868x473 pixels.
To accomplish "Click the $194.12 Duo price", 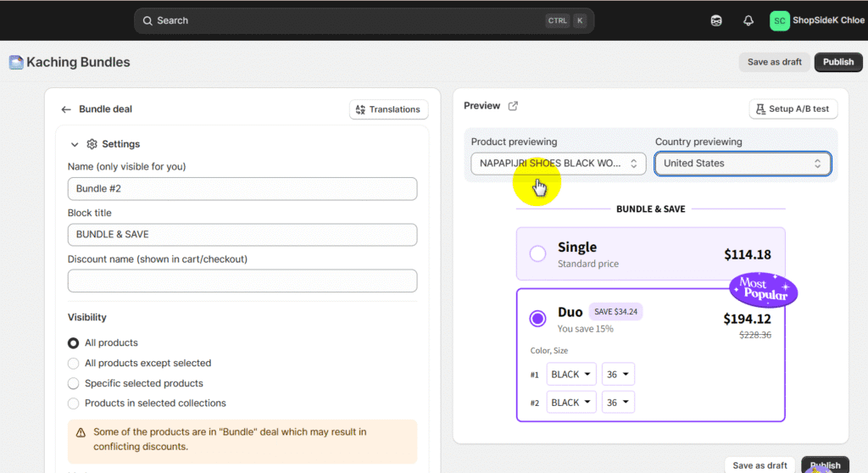I will click(747, 319).
